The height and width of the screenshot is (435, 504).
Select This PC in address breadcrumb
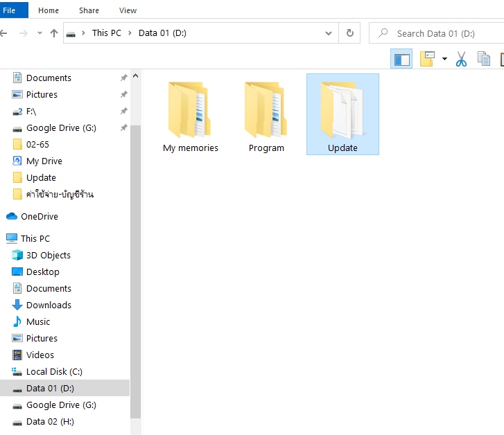coord(106,33)
